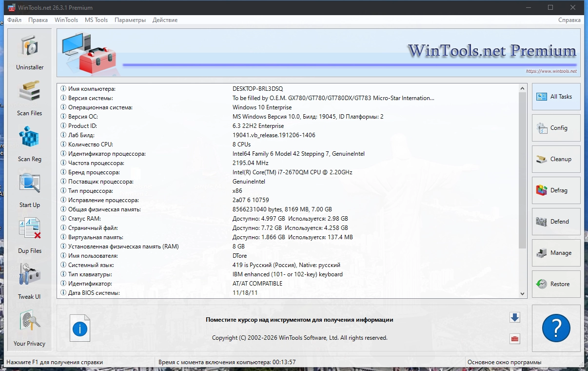Open the Tweak UI tool
This screenshot has width=588, height=371.
pyautogui.click(x=30, y=282)
